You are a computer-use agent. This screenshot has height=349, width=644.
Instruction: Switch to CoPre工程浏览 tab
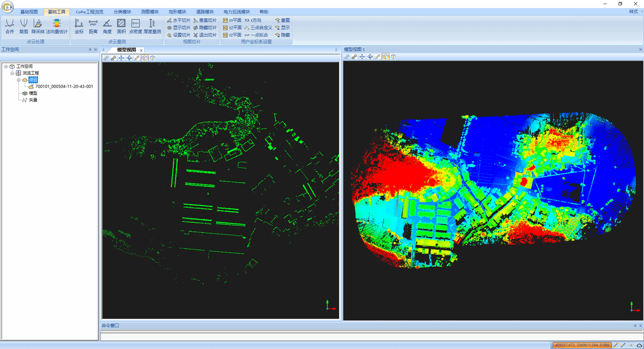pyautogui.click(x=89, y=12)
